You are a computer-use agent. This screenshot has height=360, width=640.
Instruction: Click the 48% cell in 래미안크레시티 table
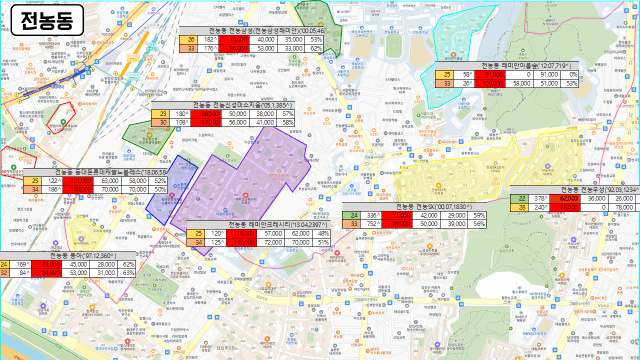pos(323,234)
